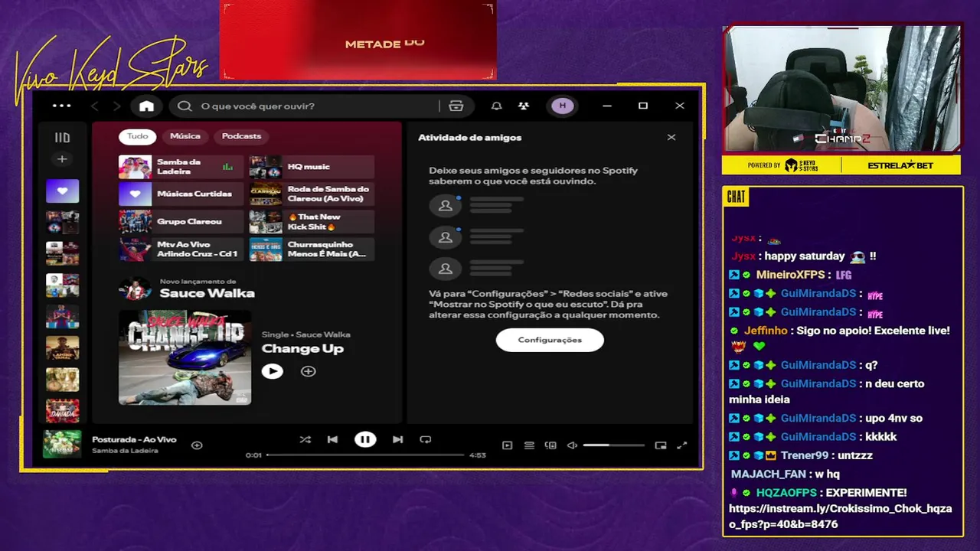Create playlist with sidebar plus icon
Screen dimensions: 980x551
62,159
